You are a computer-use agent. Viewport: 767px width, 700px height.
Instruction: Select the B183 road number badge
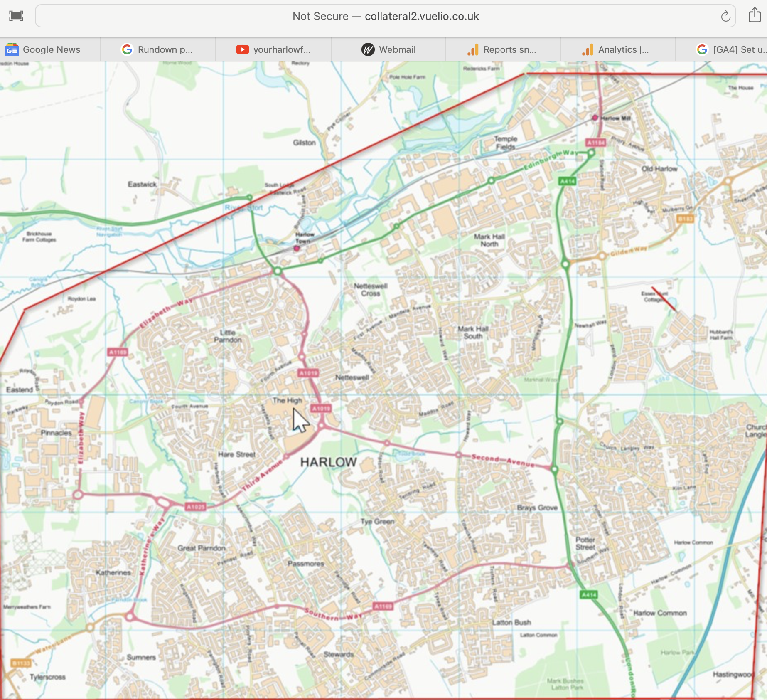[x=686, y=219]
